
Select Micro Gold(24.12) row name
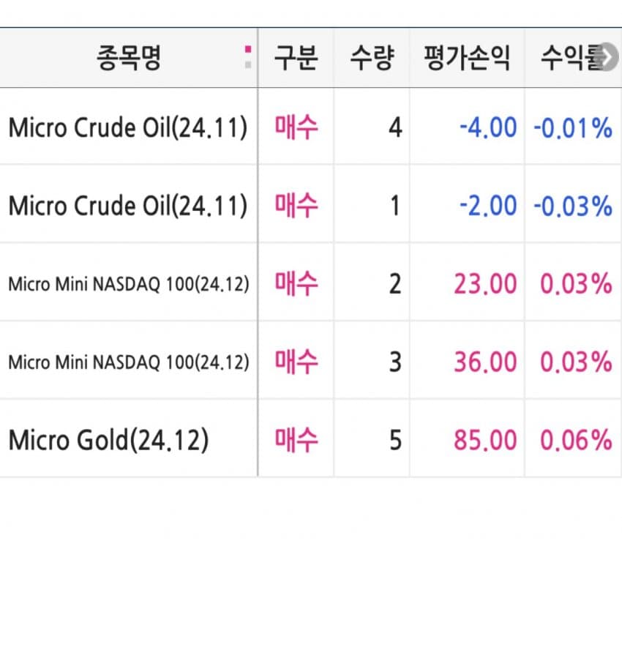pyautogui.click(x=108, y=440)
